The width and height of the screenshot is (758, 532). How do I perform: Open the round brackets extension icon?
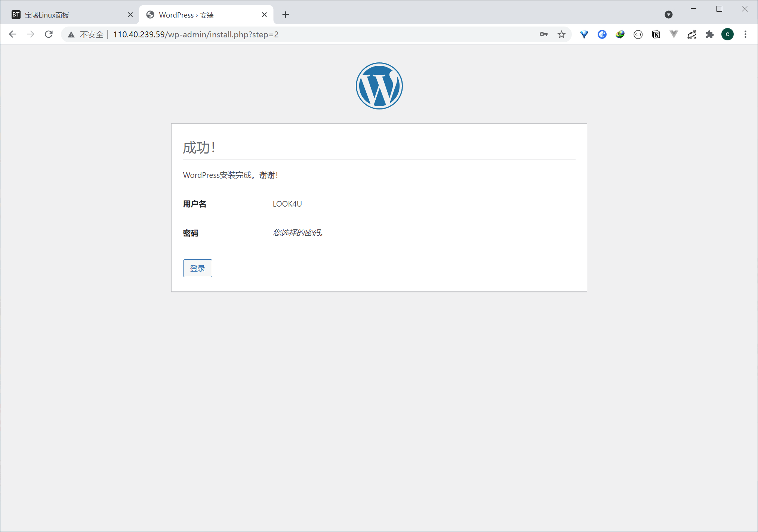point(638,34)
